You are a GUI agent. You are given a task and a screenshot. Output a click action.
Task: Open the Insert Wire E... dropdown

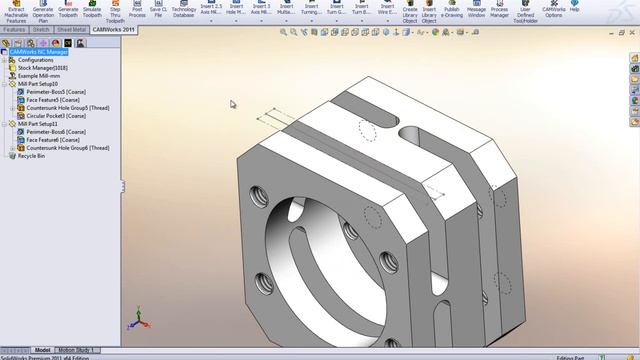pyautogui.click(x=387, y=21)
